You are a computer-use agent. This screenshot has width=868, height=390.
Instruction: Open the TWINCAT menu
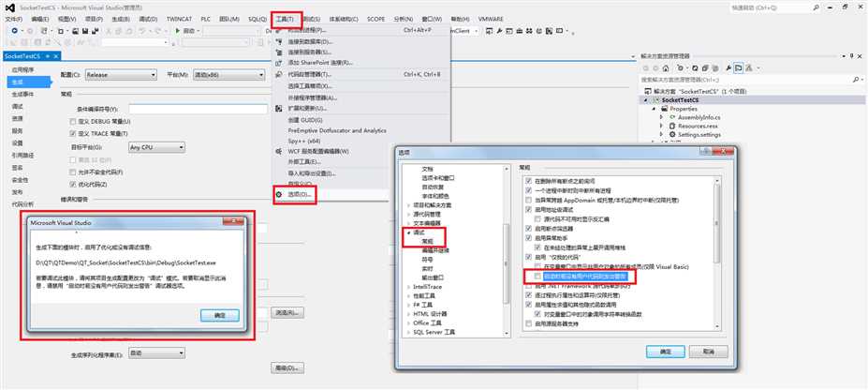(x=178, y=20)
